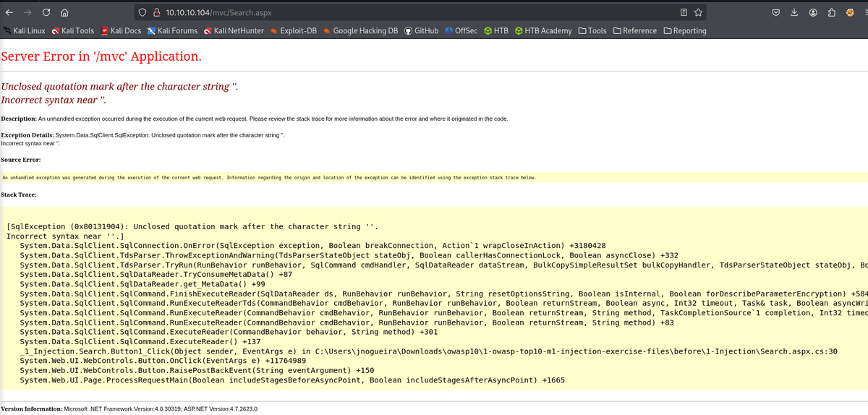Click the 'Server Error in '/mvc' Application.' heading
The height and width of the screenshot is (415, 868).
[101, 56]
